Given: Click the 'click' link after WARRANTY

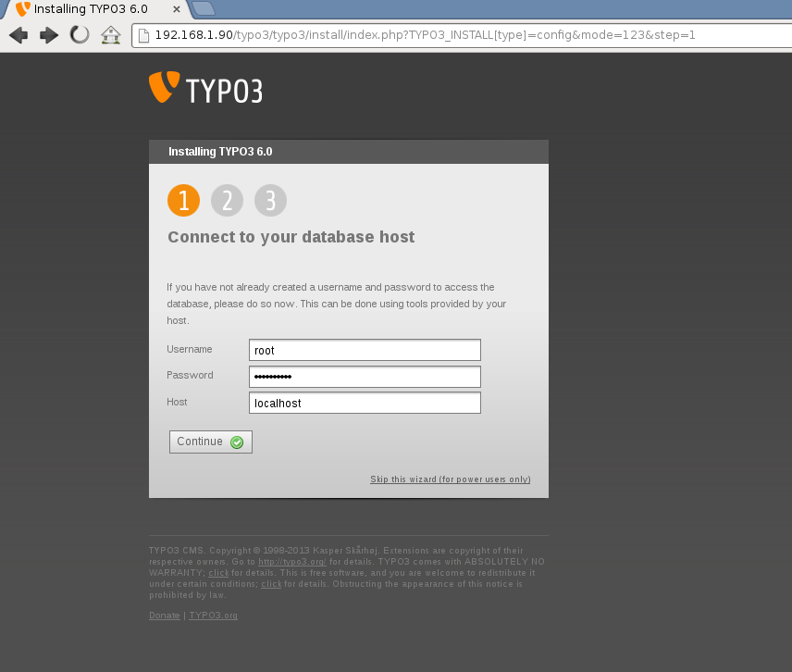Looking at the screenshot, I should coord(218,573).
